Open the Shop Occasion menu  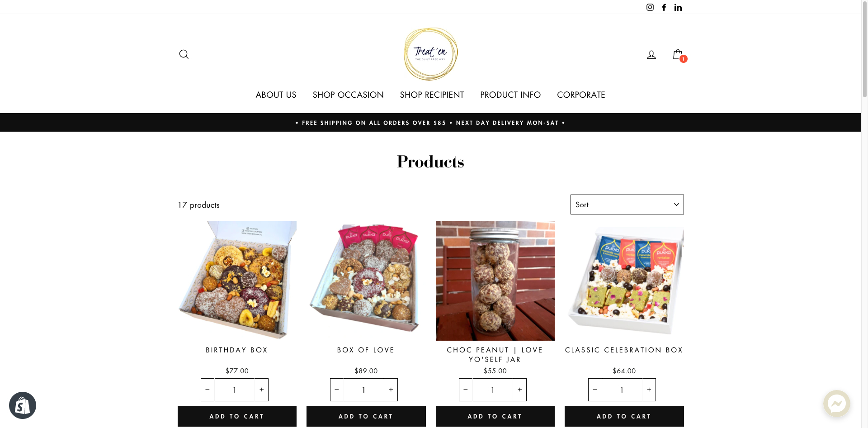(348, 95)
